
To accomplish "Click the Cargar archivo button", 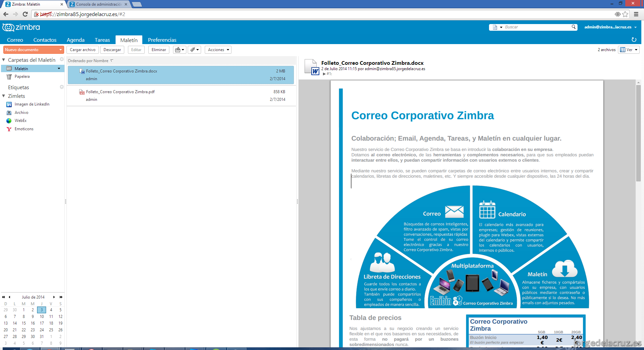I will 83,50.
